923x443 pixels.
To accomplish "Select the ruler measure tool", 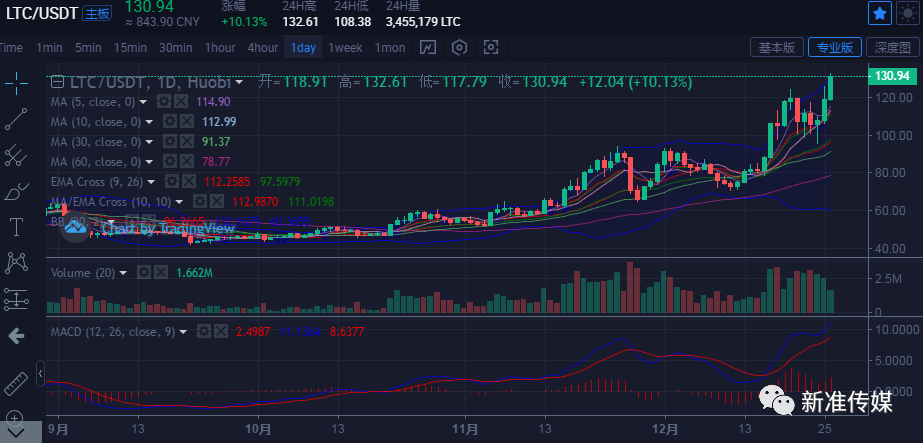I will 16,384.
